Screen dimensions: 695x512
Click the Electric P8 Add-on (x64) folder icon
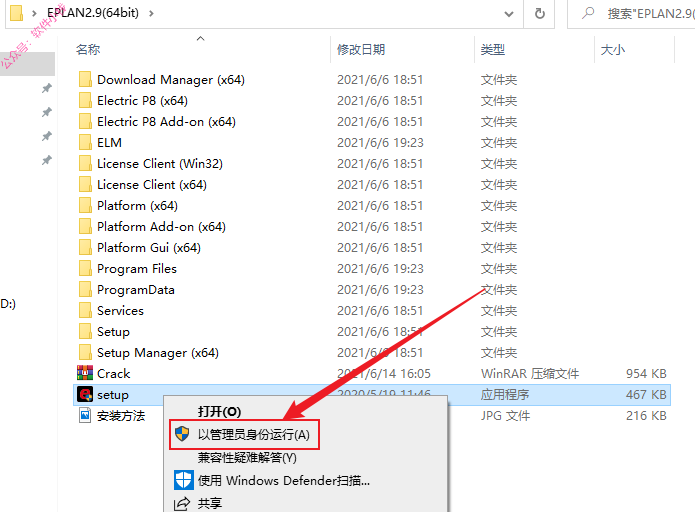85,121
